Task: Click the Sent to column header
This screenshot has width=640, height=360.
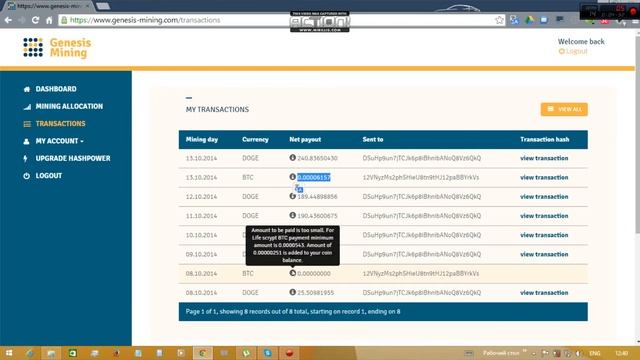Action: tap(373, 140)
